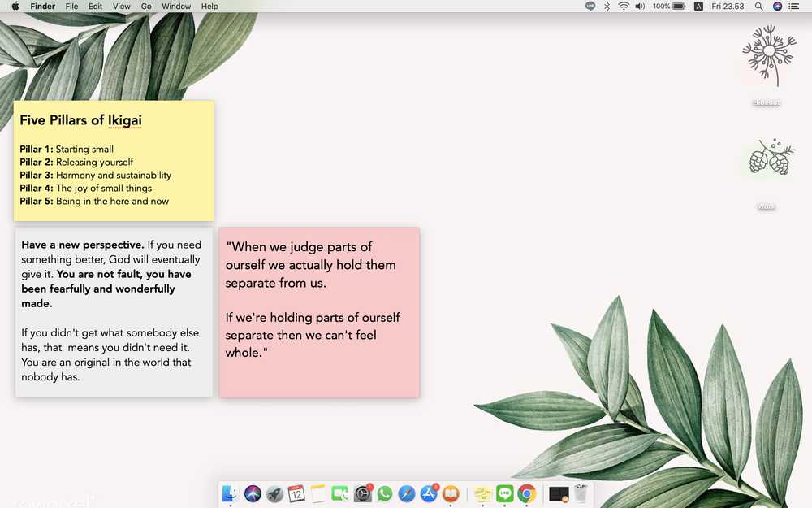The width and height of the screenshot is (812, 508).
Task: Launch Books app from the dock
Action: pos(451,493)
